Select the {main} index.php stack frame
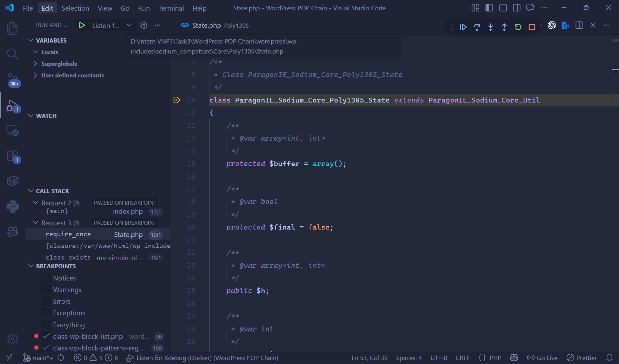This screenshot has width=619, height=364. coord(98,212)
